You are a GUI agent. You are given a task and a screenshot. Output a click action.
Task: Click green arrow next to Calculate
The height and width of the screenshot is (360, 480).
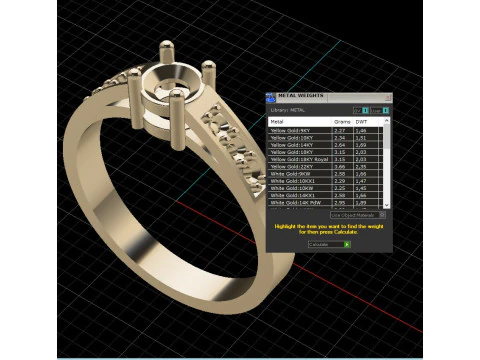click(347, 244)
